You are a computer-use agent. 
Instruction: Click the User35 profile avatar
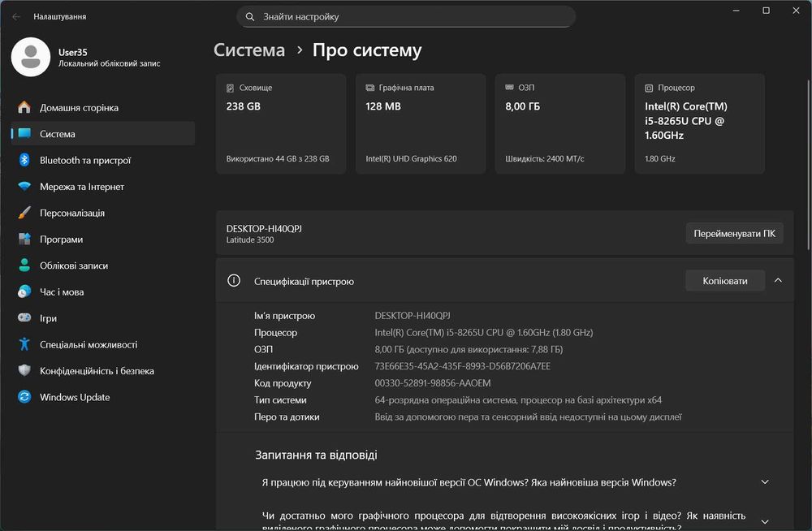pyautogui.click(x=31, y=57)
